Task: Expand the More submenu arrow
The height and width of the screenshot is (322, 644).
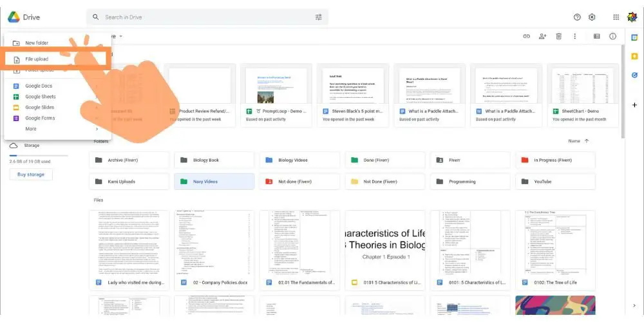Action: pyautogui.click(x=97, y=129)
